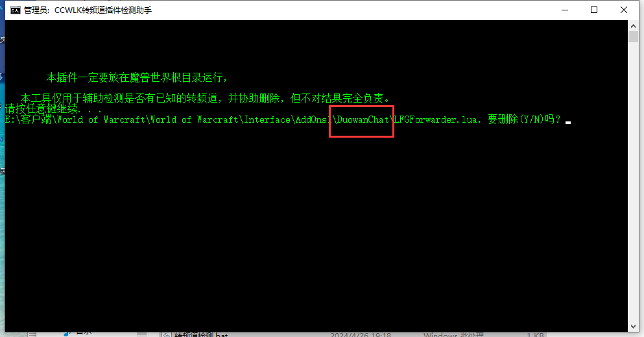Click the highlighted DuowanChat path segment
The image size is (644, 337).
(361, 120)
